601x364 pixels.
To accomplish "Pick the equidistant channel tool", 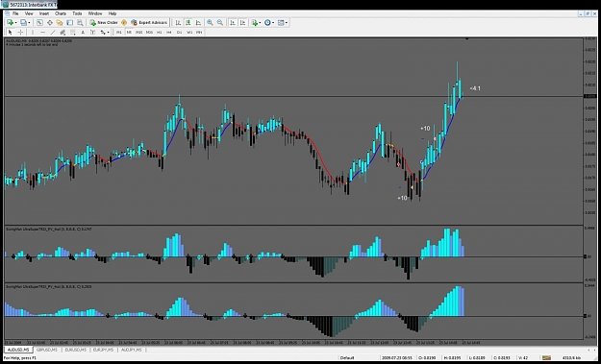I will tap(63, 32).
